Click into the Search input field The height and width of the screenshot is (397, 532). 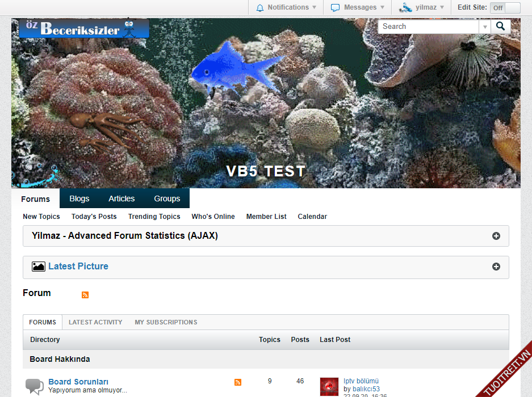(x=429, y=27)
